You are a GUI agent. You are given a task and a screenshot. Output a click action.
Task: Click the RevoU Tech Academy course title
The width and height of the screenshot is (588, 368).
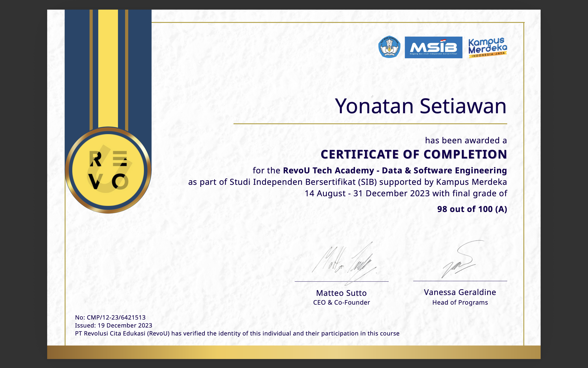[395, 170]
